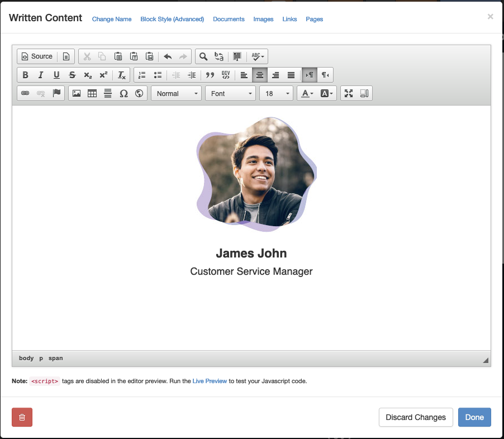Click the Remove Format icon

(121, 75)
